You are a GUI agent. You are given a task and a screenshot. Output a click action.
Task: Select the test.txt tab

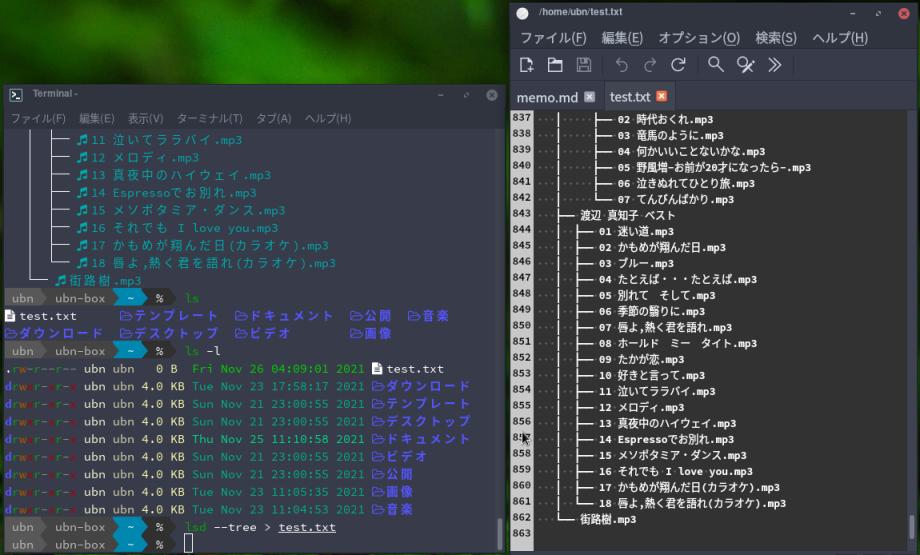point(630,97)
